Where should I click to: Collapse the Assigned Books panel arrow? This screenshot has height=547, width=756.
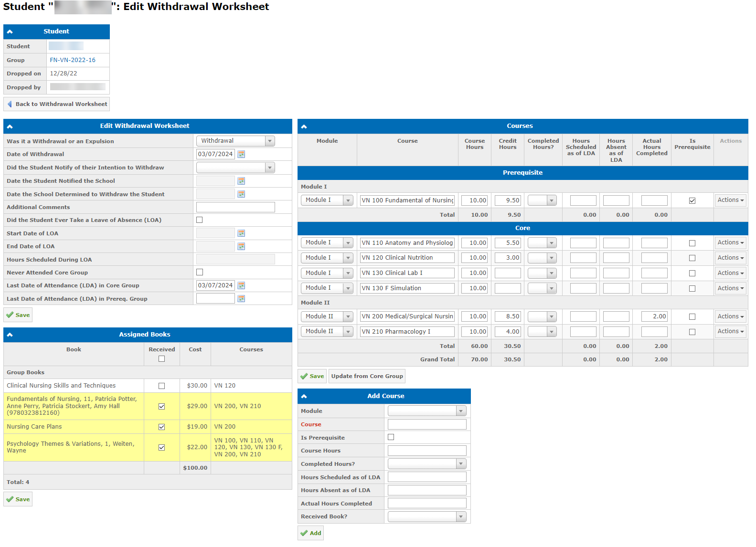[x=10, y=335]
